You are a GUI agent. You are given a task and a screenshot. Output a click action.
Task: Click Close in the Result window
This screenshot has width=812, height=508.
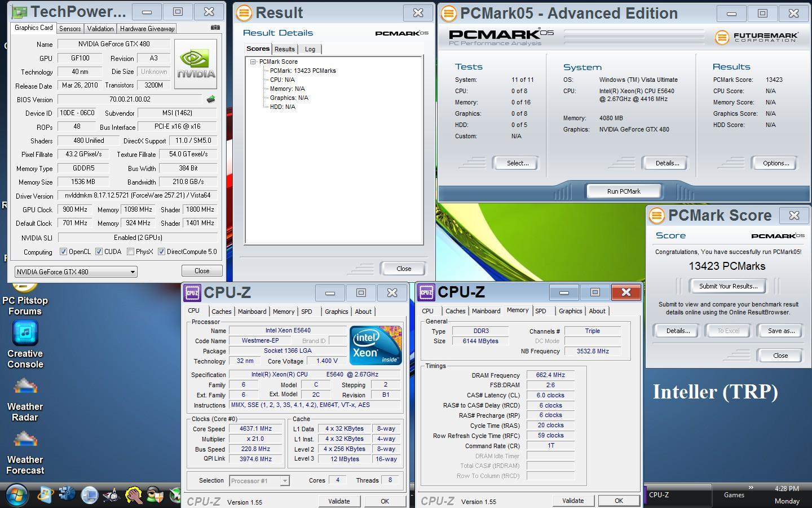coord(404,269)
